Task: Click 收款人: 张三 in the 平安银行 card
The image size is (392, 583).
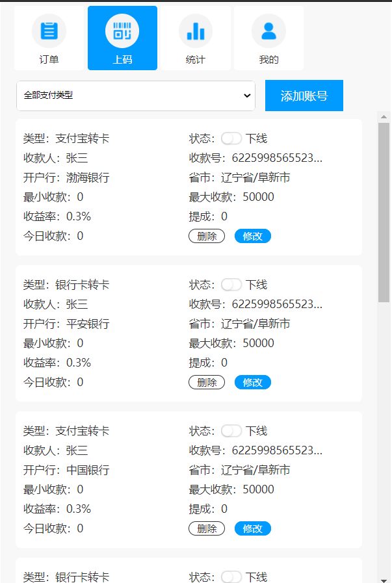Action: pyautogui.click(x=55, y=304)
